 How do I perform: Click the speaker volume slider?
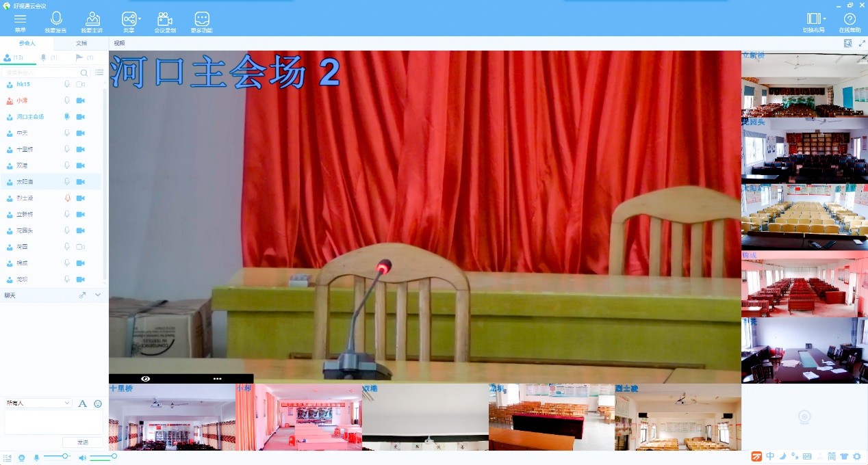103,457
